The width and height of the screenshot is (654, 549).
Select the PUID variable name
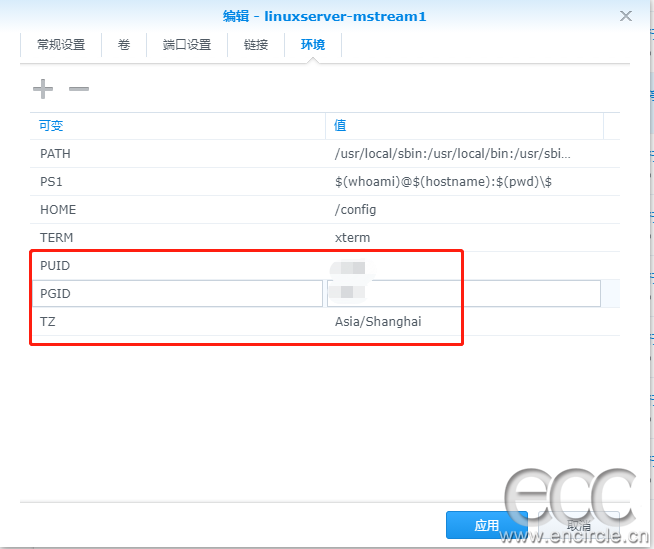click(178, 266)
